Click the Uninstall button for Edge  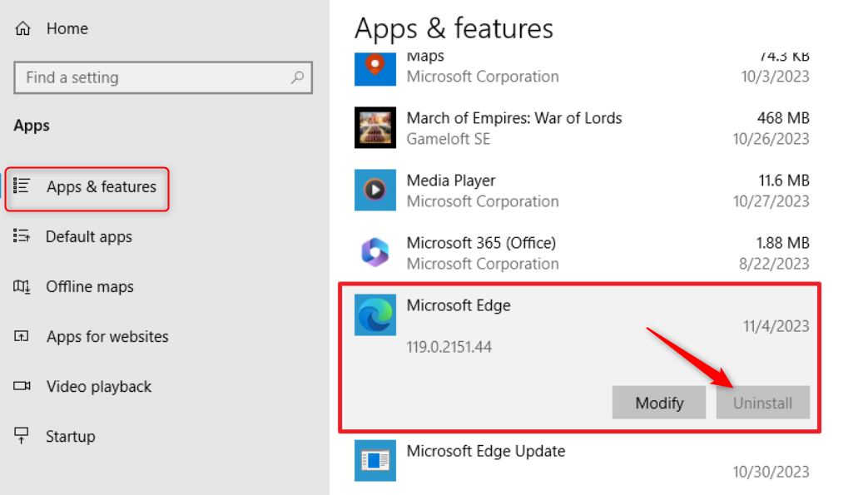click(x=762, y=403)
